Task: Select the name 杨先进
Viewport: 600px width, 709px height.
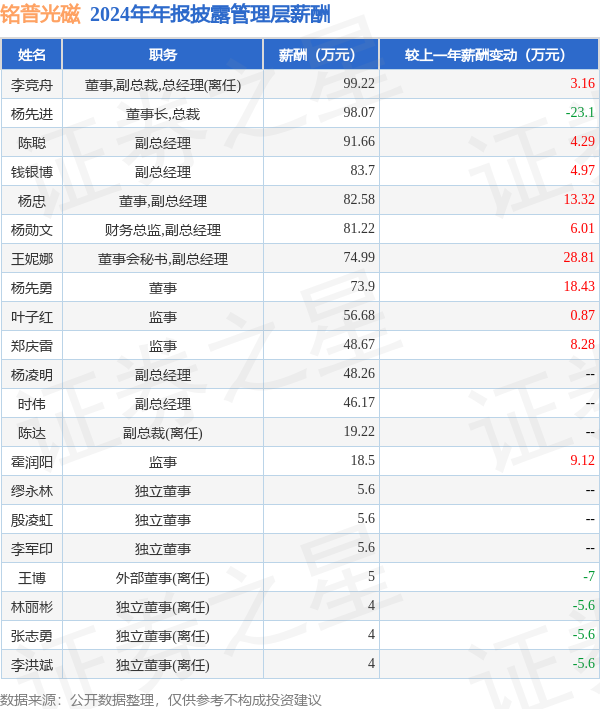Action: (32, 114)
